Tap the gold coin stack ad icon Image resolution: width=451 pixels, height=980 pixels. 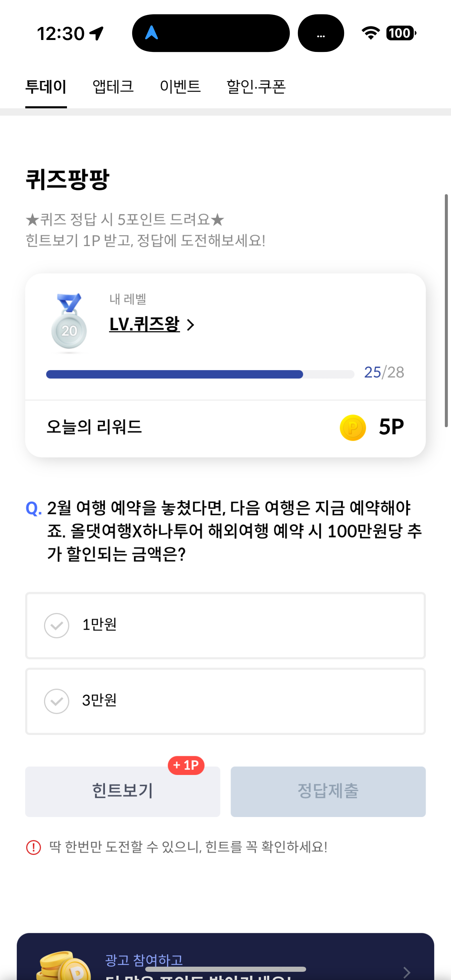pos(64,965)
